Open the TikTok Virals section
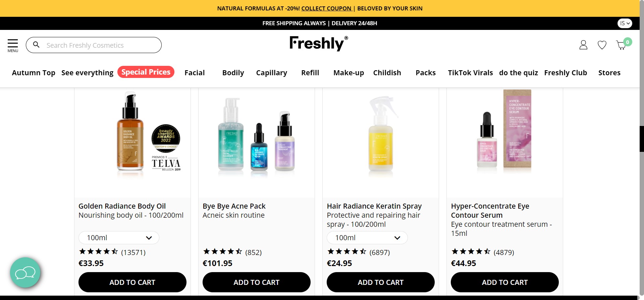 click(470, 73)
